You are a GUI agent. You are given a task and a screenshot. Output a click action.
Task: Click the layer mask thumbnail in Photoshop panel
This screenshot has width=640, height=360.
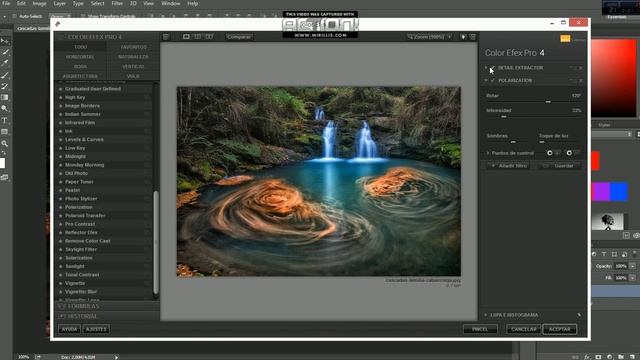click(608, 221)
